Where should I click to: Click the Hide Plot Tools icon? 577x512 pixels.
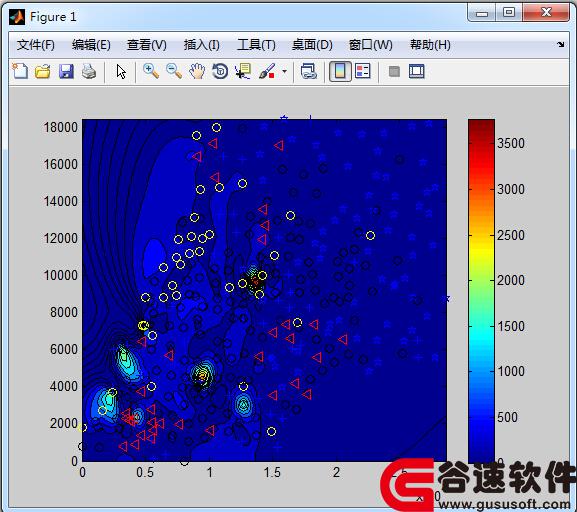(394, 71)
